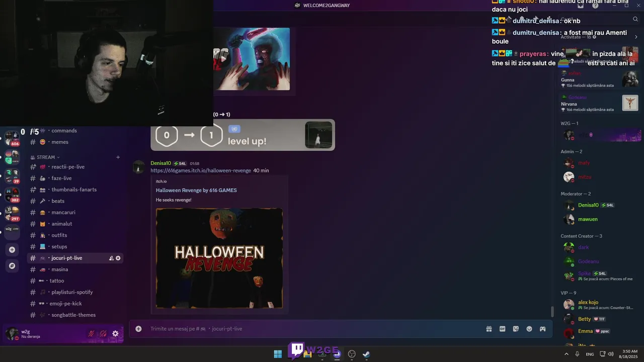The width and height of the screenshot is (644, 362).
Task: Open OBS Studio from the taskbar
Action: [x=352, y=354]
